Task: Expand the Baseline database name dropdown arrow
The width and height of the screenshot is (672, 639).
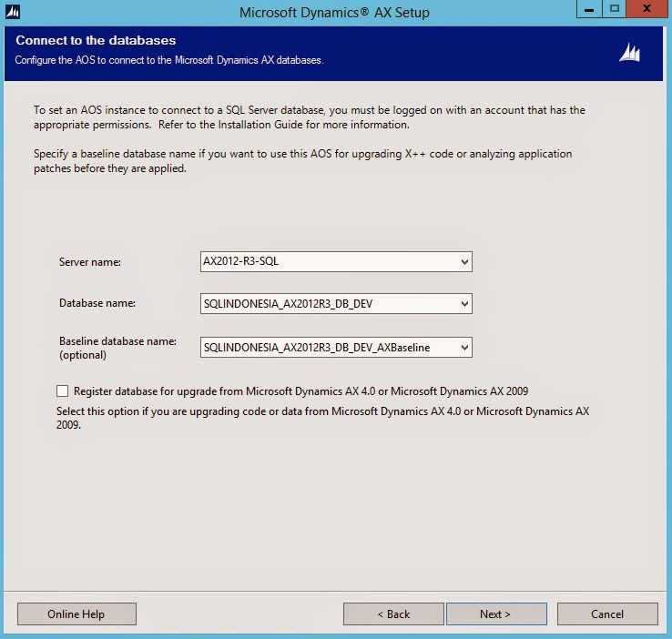Action: [x=464, y=348]
